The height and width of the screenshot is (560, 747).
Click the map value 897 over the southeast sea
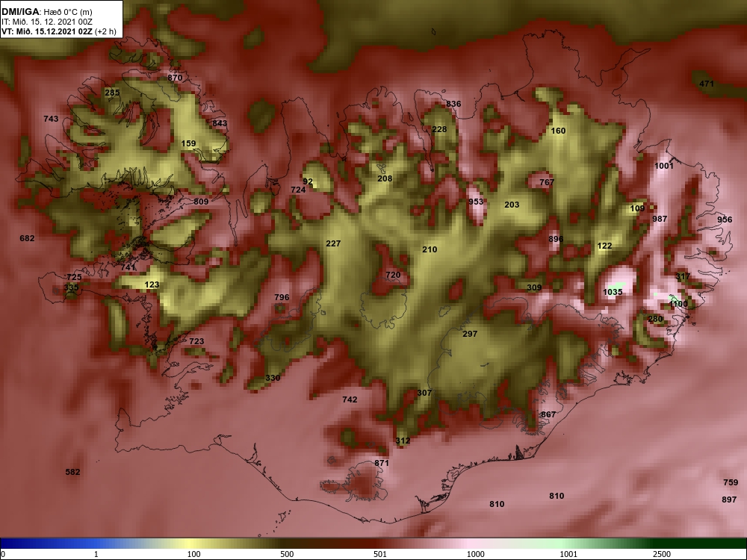coord(729,500)
